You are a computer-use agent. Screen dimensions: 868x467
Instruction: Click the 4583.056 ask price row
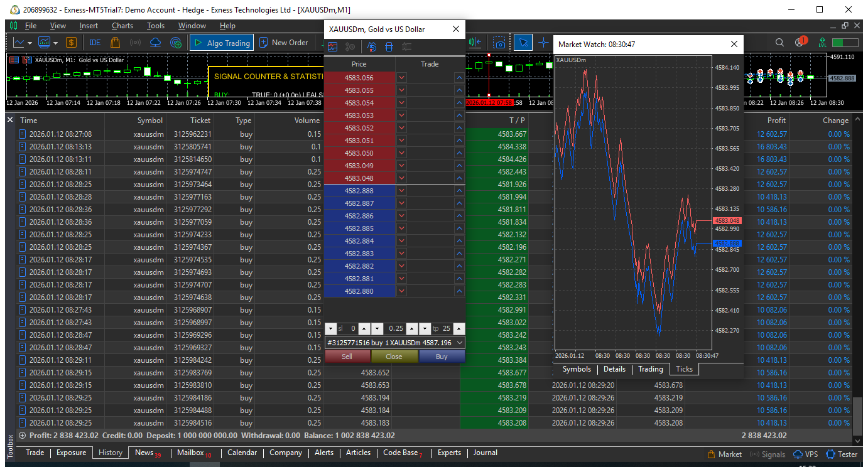click(359, 78)
